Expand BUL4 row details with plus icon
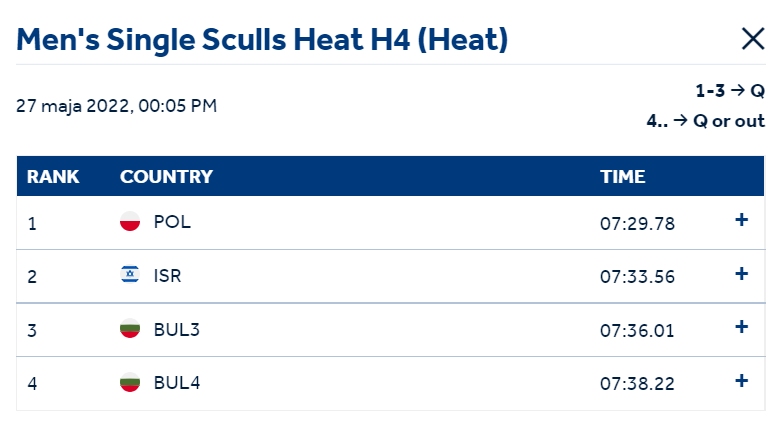Screen dimensions: 776x426 (741, 380)
